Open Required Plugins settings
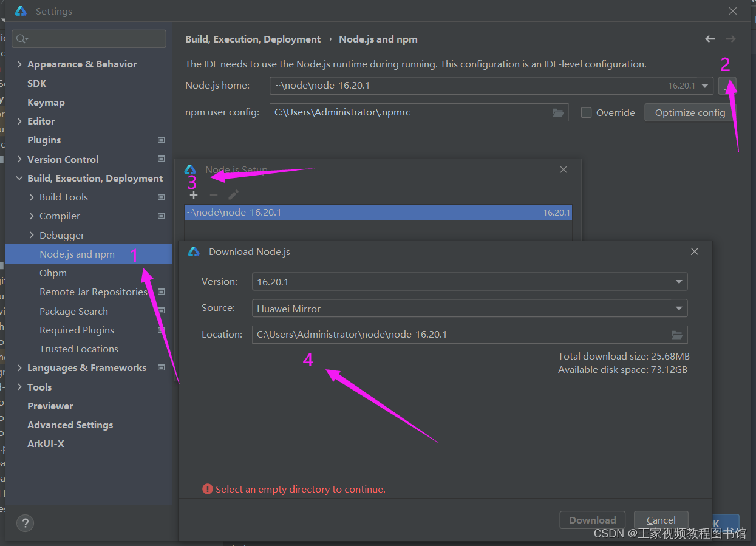 [77, 330]
